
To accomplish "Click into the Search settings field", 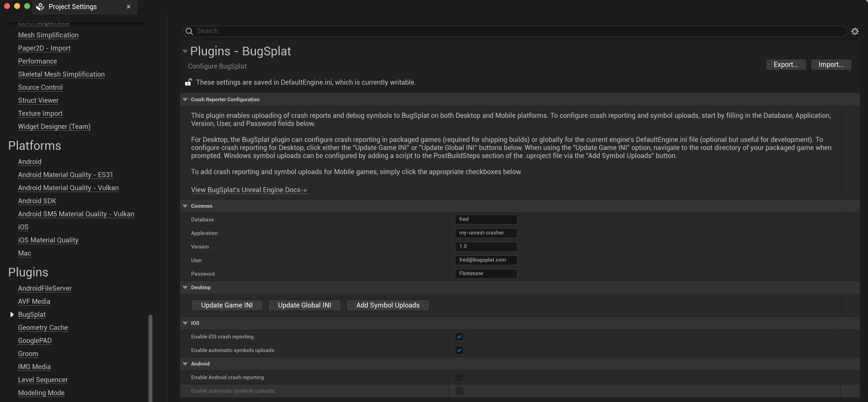I will 515,31.
